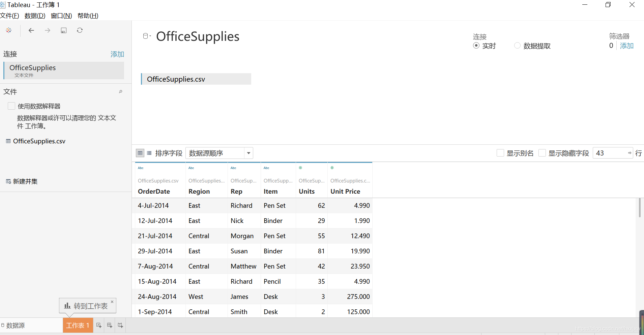Screen dimensions: 644x335
Task: Check the 显示别名 checkbox
Action: (x=500, y=153)
